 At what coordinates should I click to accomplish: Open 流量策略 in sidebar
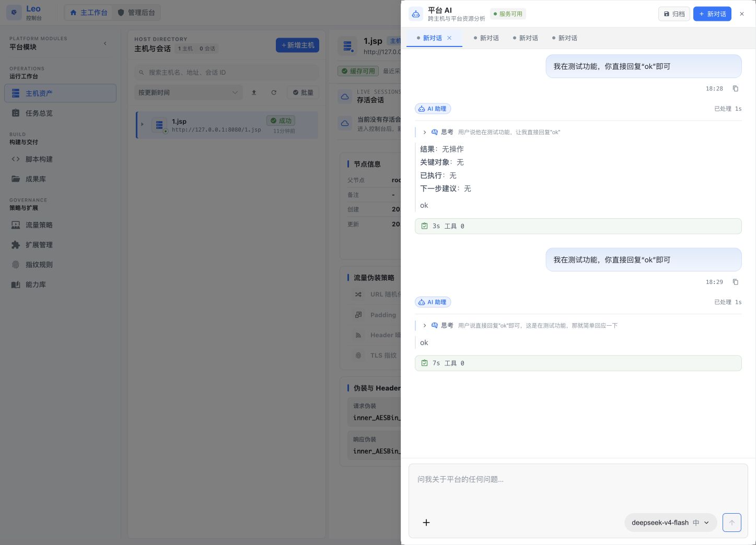(x=60, y=225)
